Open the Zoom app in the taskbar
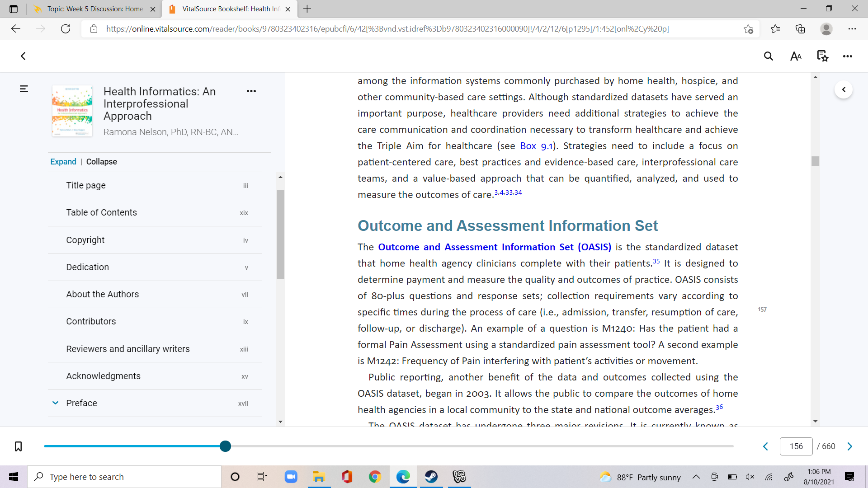 click(x=291, y=477)
